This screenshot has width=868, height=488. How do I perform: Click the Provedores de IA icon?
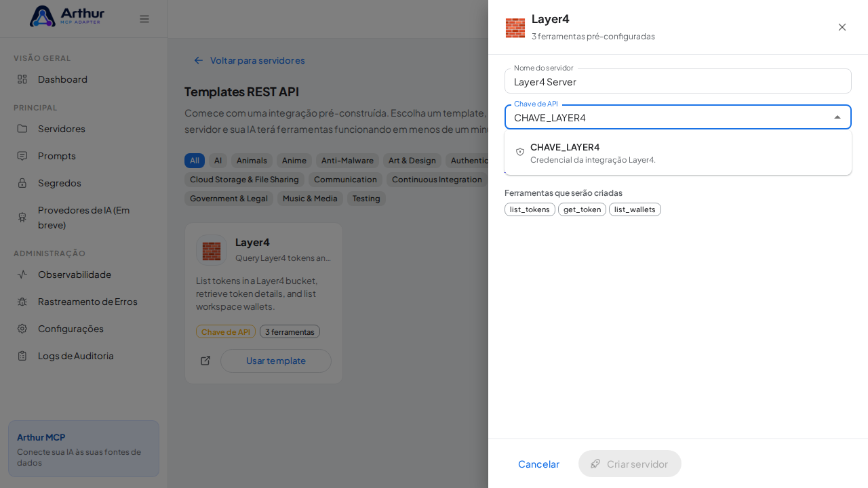tap(22, 218)
